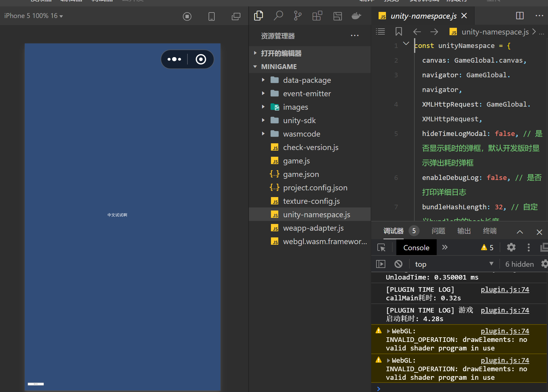Close the debugger panel
The width and height of the screenshot is (548, 392).
(539, 232)
